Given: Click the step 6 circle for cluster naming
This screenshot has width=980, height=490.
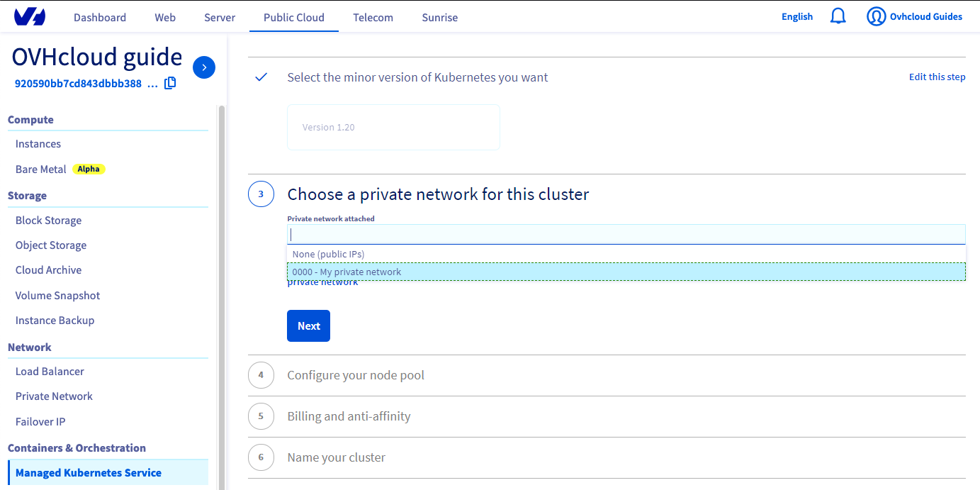Looking at the screenshot, I should coord(261,457).
